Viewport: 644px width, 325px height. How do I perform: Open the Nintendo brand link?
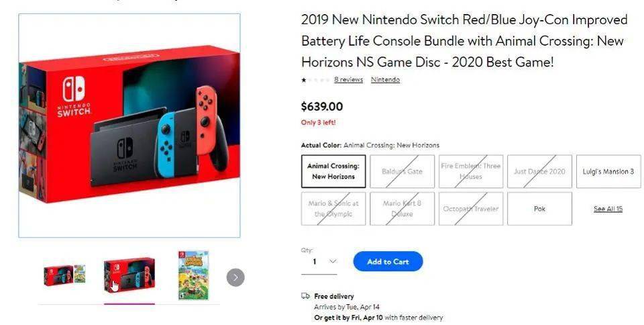385,80
